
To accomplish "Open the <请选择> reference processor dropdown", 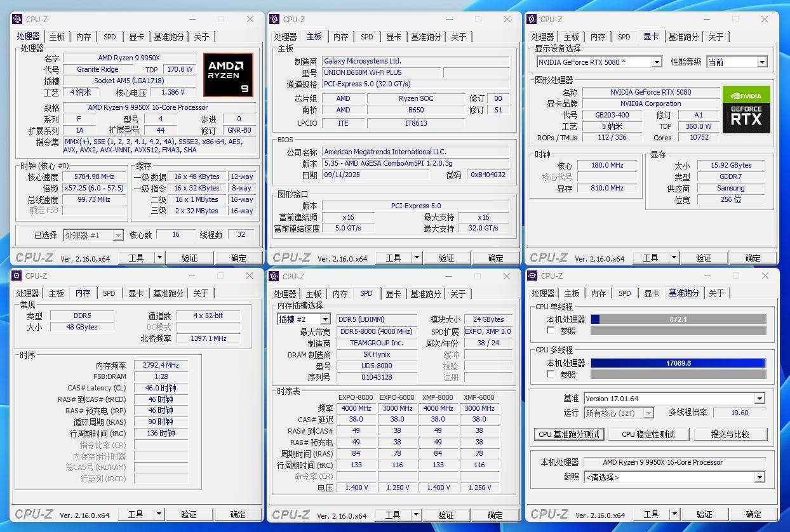I will tap(760, 477).
